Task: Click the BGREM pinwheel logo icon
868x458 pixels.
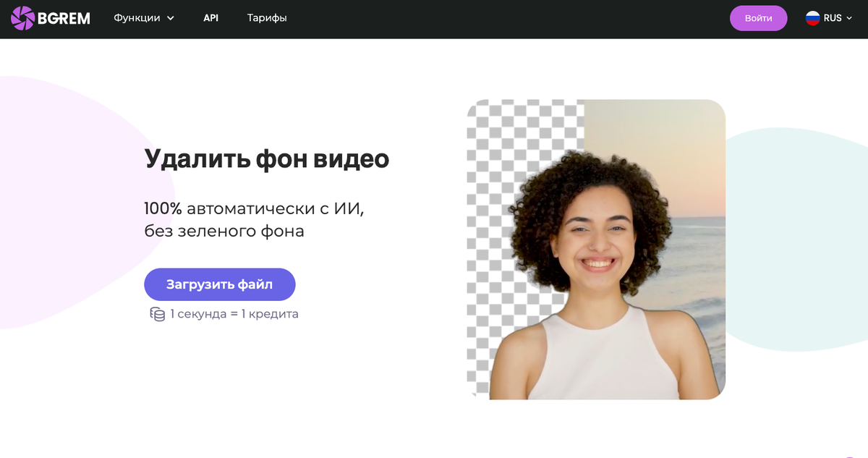Action: tap(23, 17)
